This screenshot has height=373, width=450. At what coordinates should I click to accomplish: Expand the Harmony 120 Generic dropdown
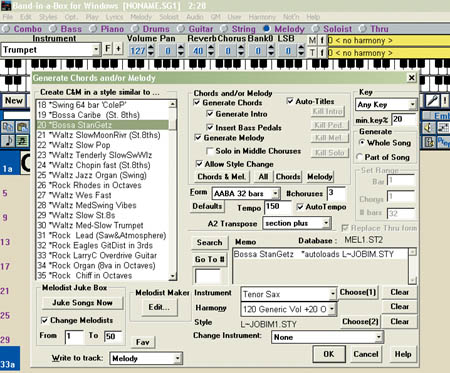(332, 309)
